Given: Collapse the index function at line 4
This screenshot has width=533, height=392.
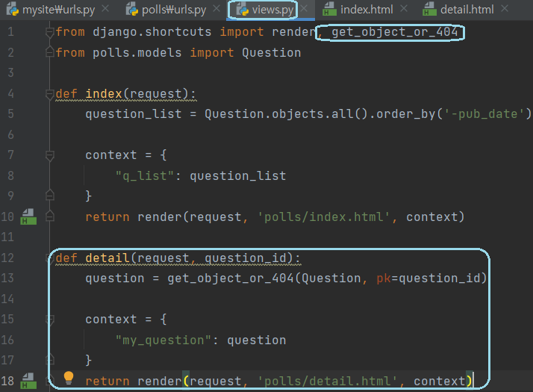Looking at the screenshot, I should coord(49,94).
